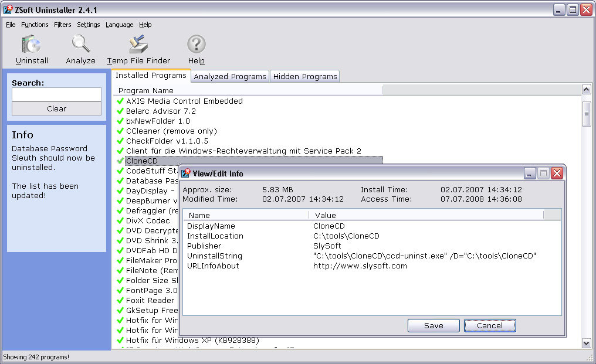Click the ZSoft Uninstaller title bar icon

coord(8,9)
